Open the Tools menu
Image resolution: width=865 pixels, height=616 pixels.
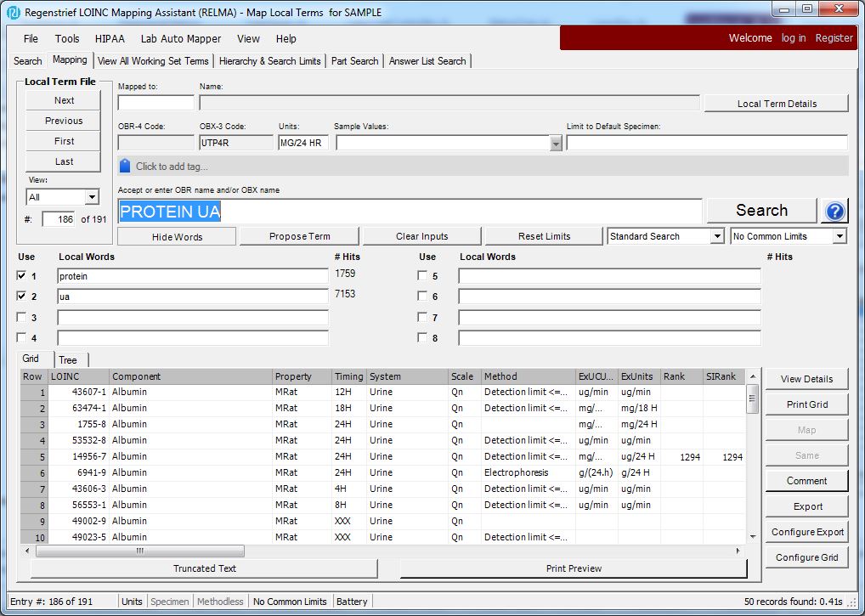coord(67,38)
